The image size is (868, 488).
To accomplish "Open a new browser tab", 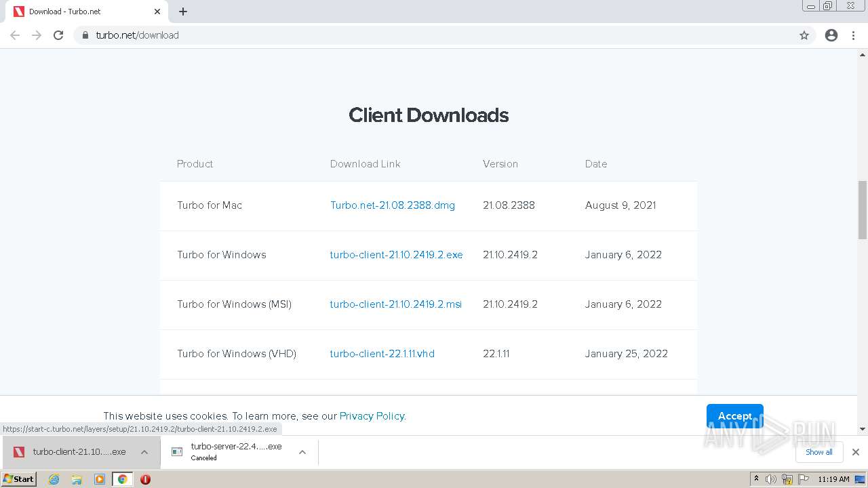I will pyautogui.click(x=183, y=12).
